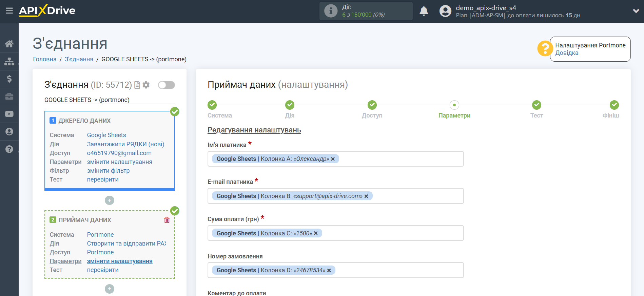Open the home icon in the sidebar
Screen dimensions: 644x296
(x=9, y=44)
